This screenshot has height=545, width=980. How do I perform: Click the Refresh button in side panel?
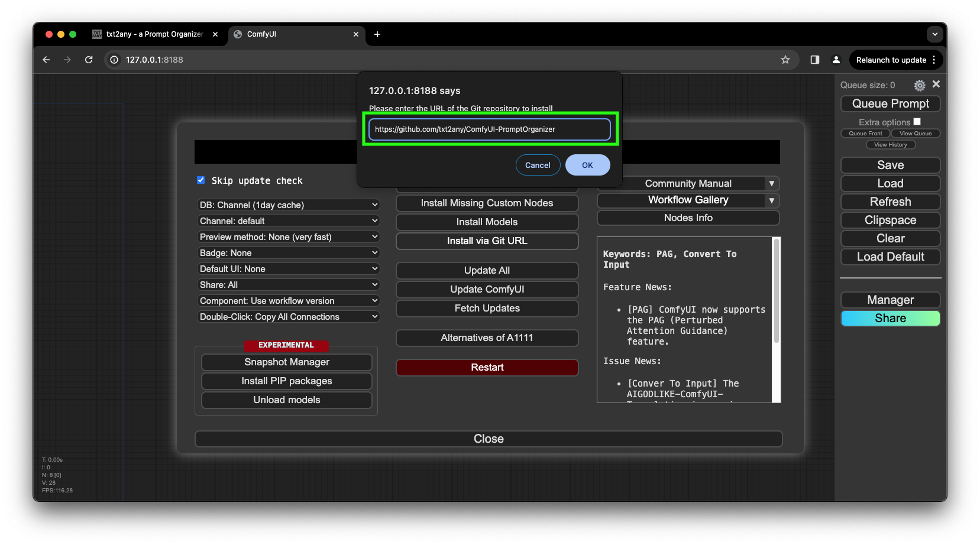click(x=890, y=202)
